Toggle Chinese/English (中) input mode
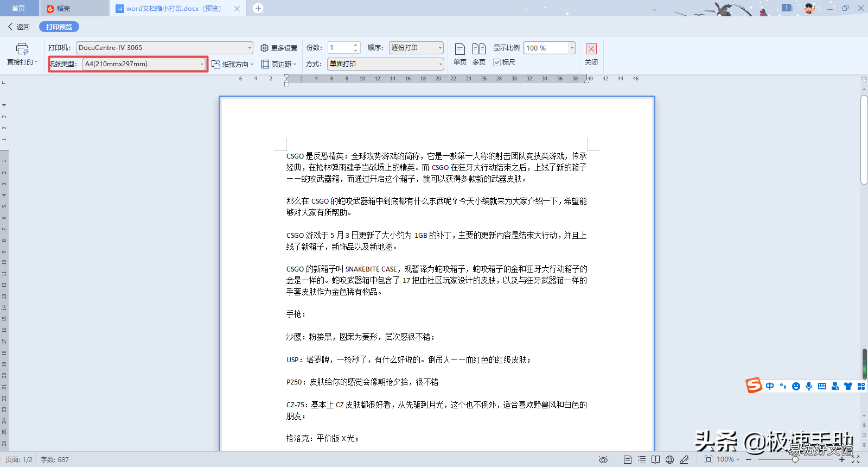This screenshot has width=868, height=467. coord(770,386)
